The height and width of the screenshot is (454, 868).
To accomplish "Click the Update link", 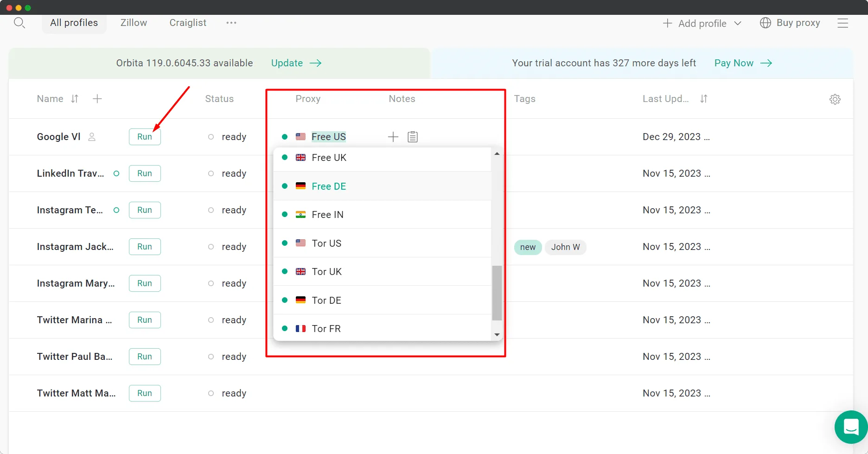I will coord(287,63).
